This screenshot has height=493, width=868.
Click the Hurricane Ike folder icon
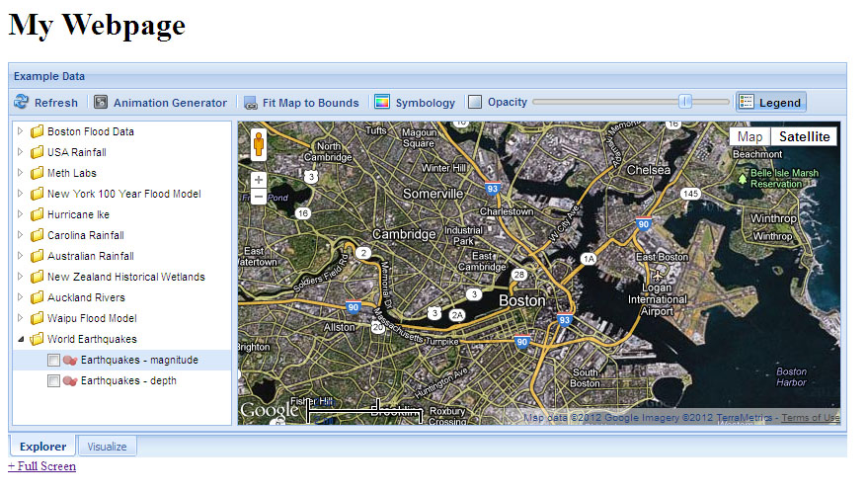[38, 214]
